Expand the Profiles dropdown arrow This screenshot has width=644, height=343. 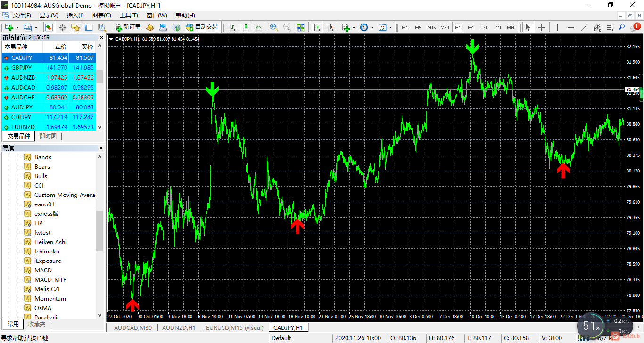[x=35, y=27]
